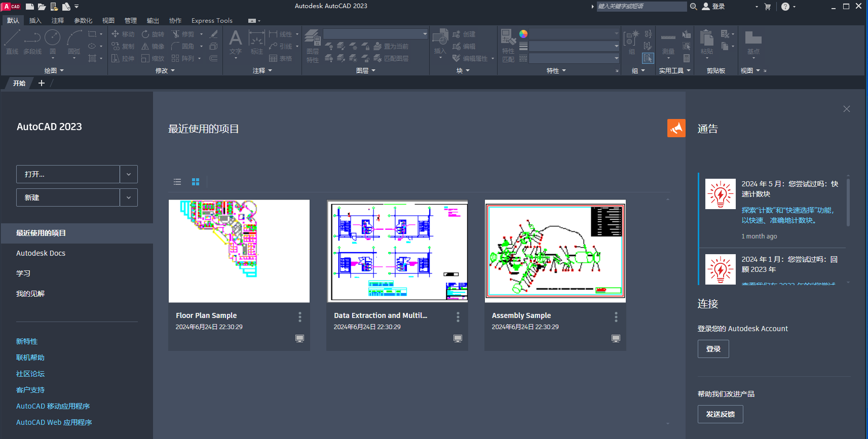Click the Dimension (标注) tool
868x439 pixels.
(257, 42)
